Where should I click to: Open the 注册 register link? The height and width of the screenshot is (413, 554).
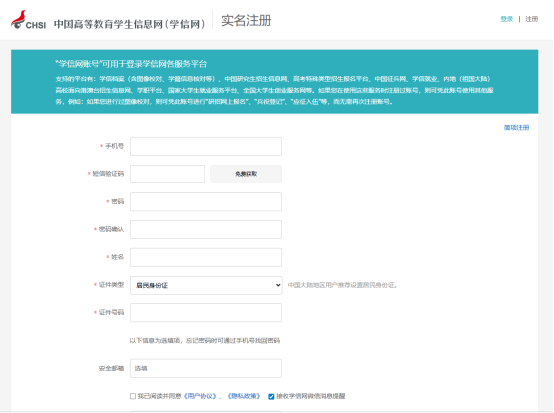coord(531,19)
